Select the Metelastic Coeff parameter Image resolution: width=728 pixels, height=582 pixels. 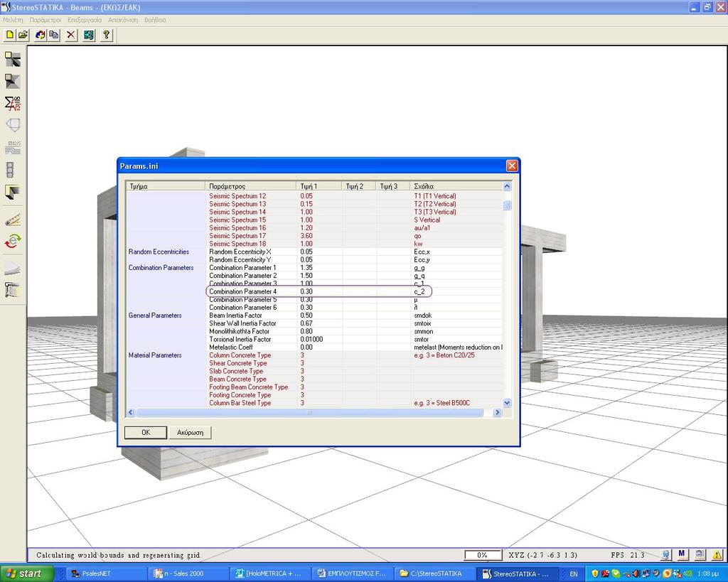coord(231,347)
